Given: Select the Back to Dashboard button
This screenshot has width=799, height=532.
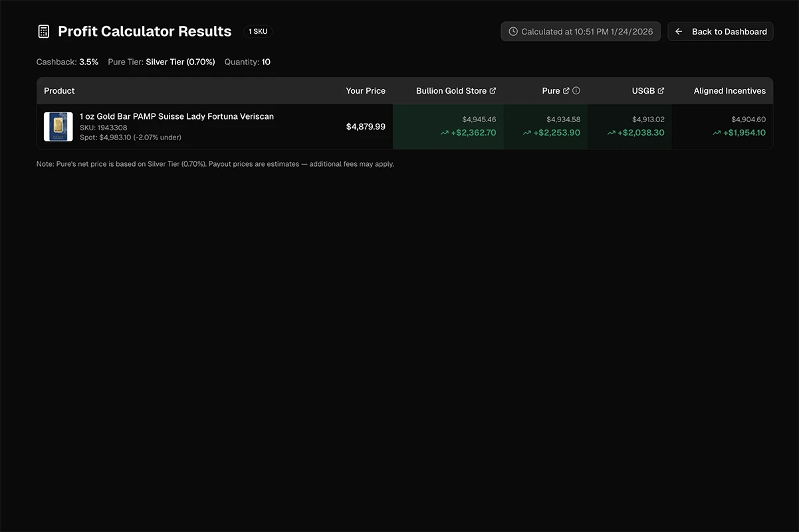Looking at the screenshot, I should coord(721,31).
